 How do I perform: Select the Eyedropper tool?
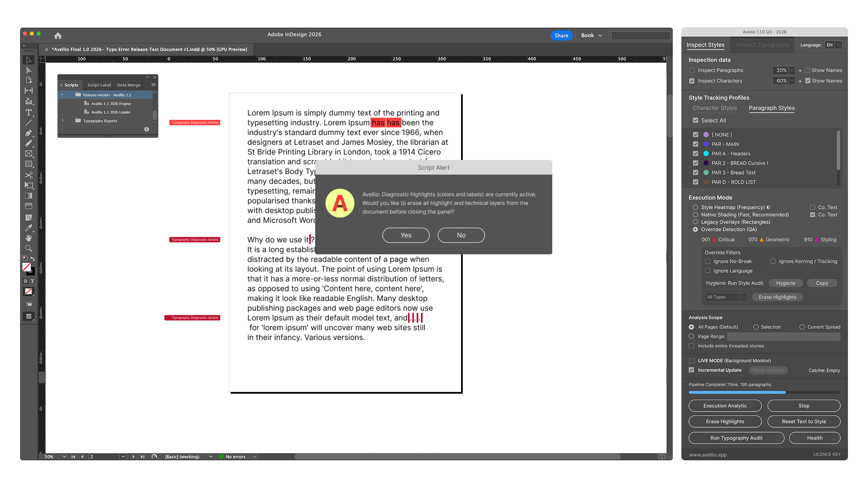pyautogui.click(x=29, y=228)
